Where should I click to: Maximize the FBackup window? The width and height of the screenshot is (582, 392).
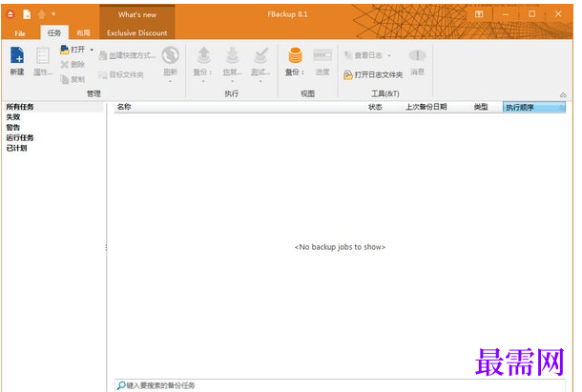tap(531, 14)
